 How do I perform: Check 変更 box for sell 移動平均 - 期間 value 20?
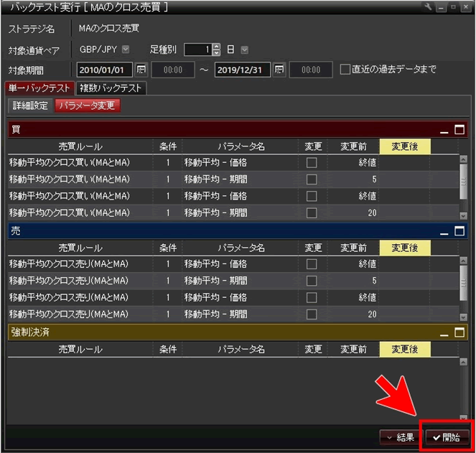(x=312, y=314)
